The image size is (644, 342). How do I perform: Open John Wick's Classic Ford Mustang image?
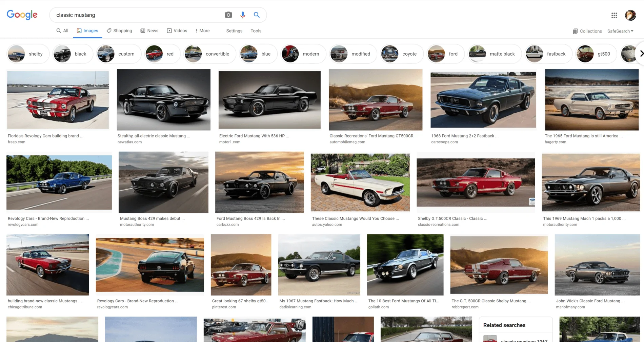coord(597,265)
